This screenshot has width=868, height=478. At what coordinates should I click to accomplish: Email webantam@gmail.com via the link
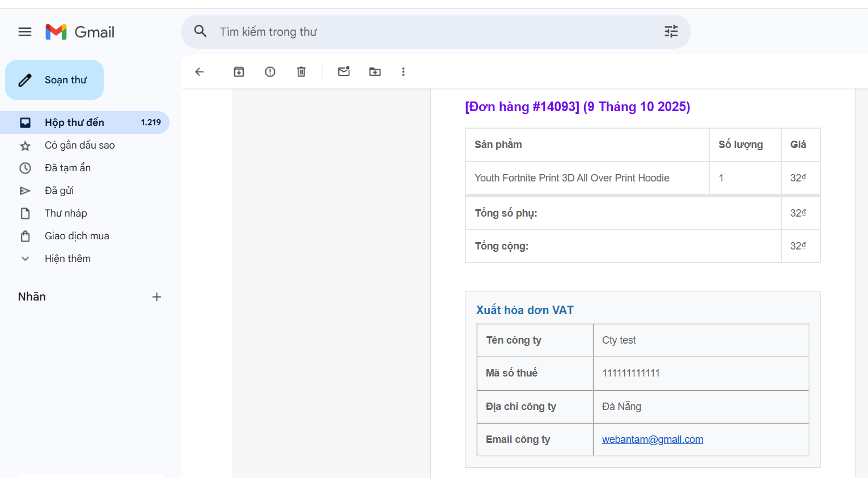pyautogui.click(x=652, y=439)
